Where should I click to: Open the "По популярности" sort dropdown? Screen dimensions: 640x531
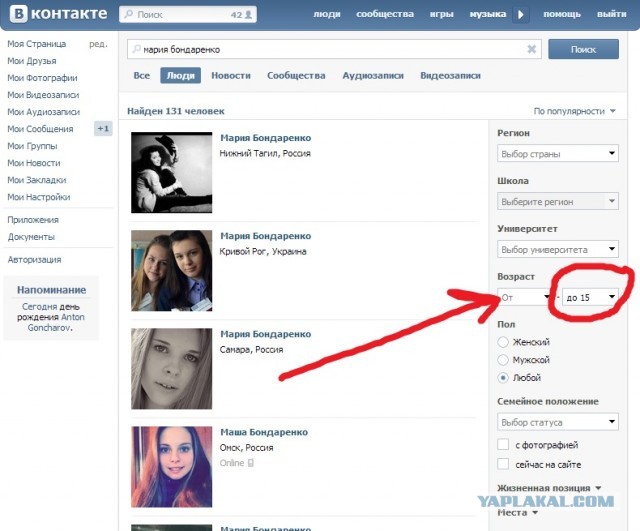[x=574, y=111]
